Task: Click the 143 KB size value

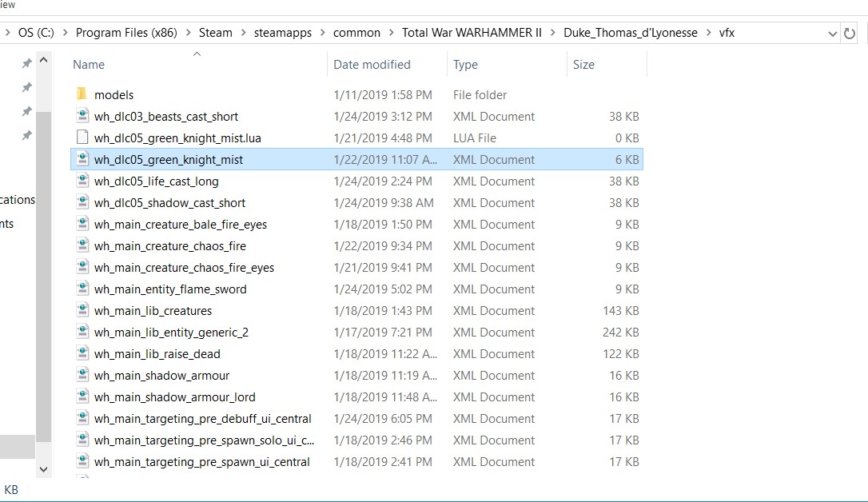Action: coord(620,310)
